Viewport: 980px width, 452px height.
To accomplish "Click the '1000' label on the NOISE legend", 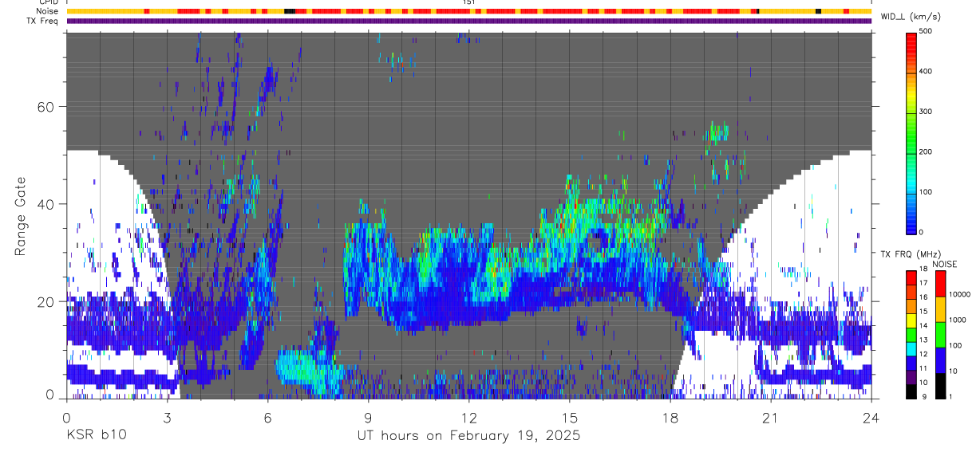I will (957, 320).
